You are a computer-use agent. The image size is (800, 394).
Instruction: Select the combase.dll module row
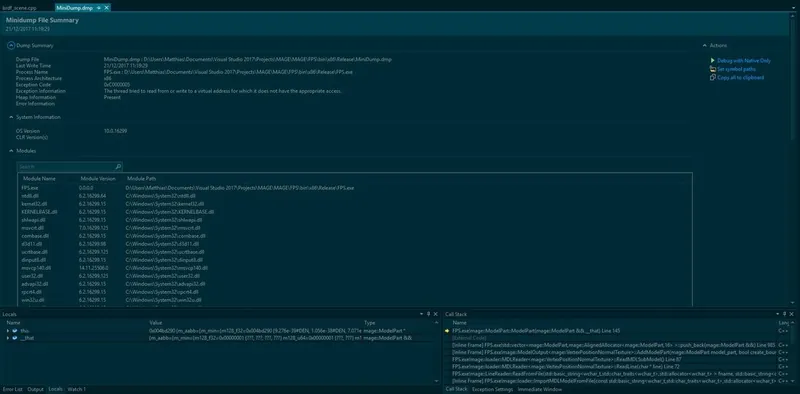pyautogui.click(x=355, y=236)
